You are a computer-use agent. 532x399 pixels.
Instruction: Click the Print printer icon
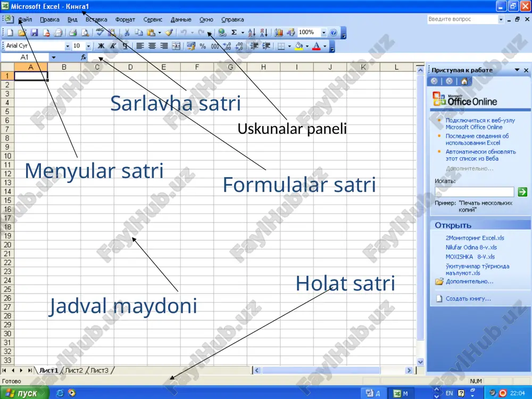point(72,32)
